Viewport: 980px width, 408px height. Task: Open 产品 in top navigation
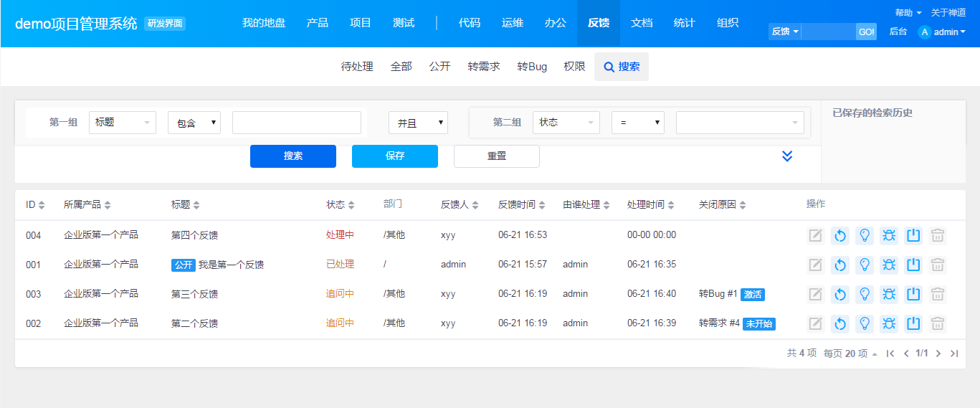click(x=318, y=23)
